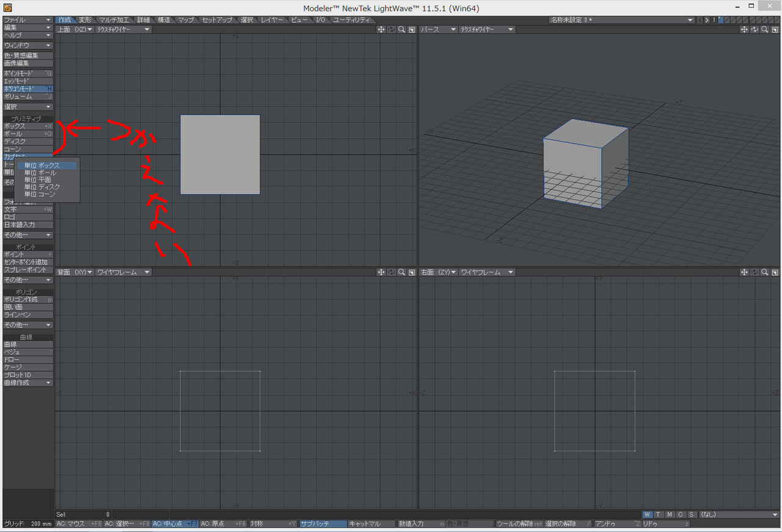Switch to the ユーティリティ tab
Screen dimensions: 782x532
click(x=351, y=20)
